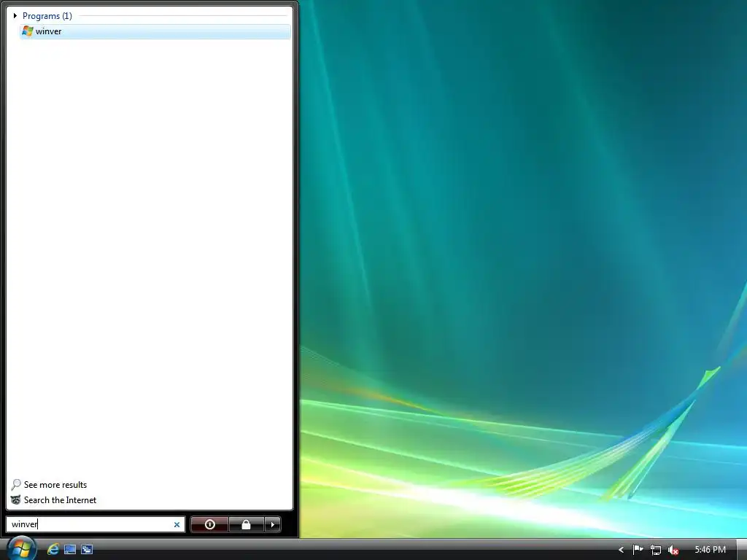Click the power button in Start menu
The image size is (747, 560).
click(209, 524)
